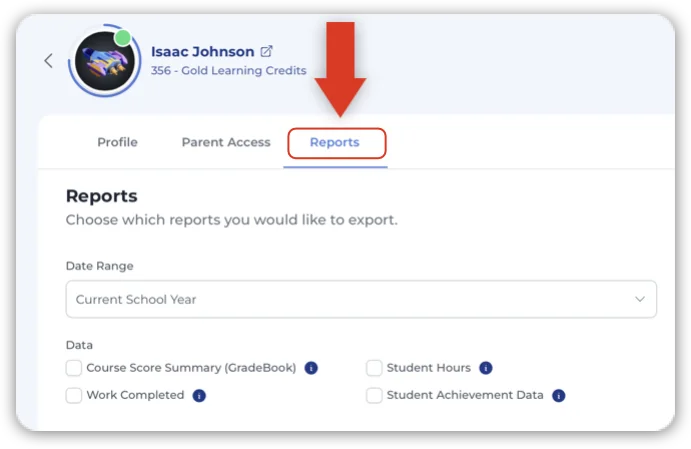Open Isaac Johnson's external profile link icon

coord(266,52)
